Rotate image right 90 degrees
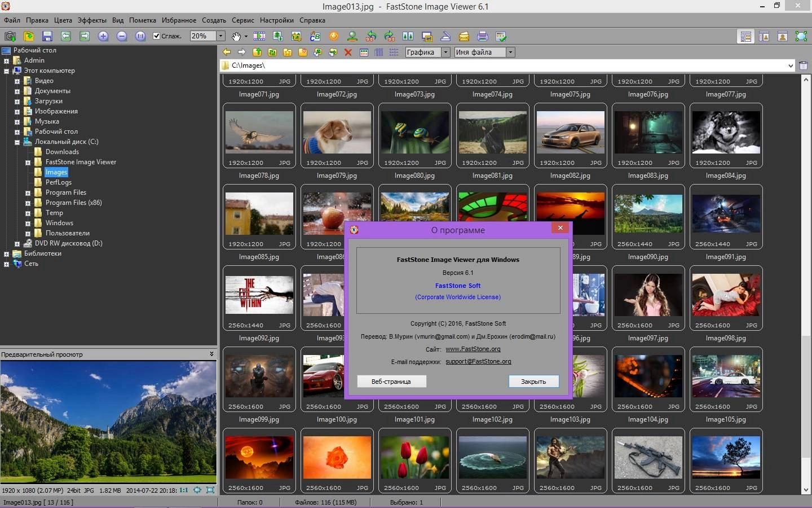812x508 pixels. [x=390, y=36]
